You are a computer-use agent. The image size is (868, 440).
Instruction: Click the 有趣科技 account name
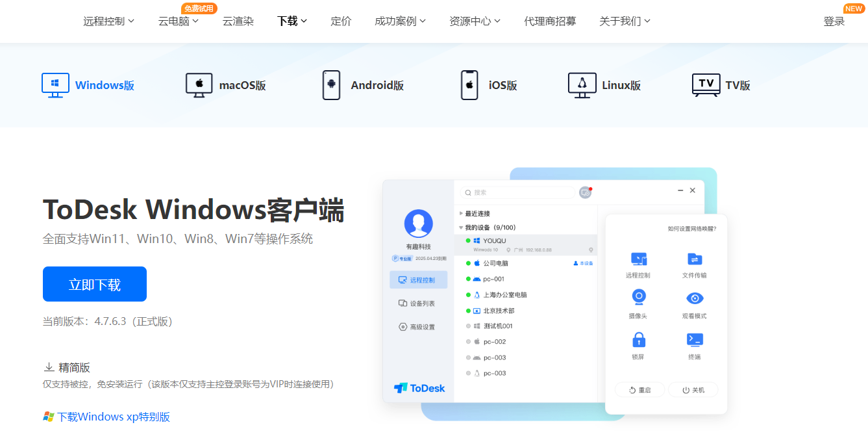[418, 247]
